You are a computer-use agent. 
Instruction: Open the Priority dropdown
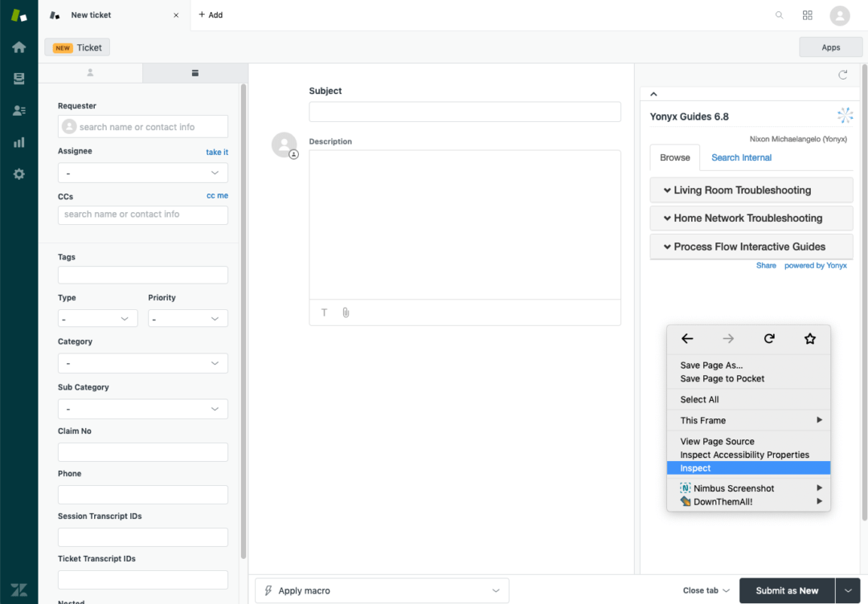point(187,318)
